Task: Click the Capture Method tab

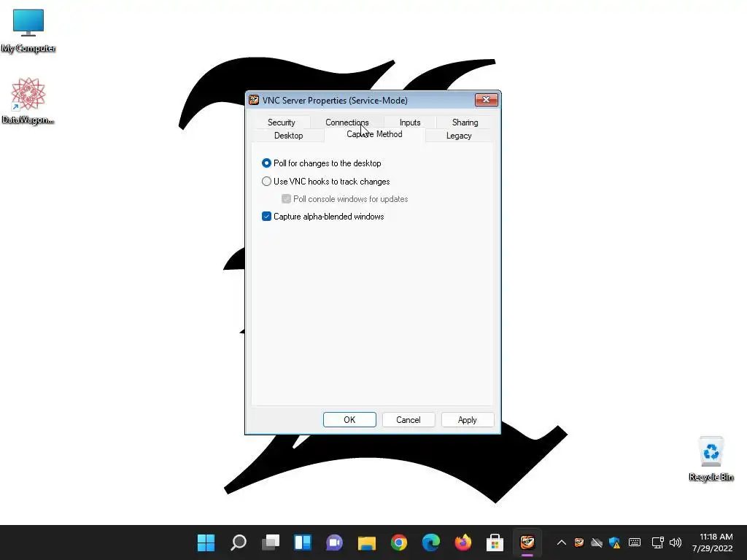Action: [374, 134]
